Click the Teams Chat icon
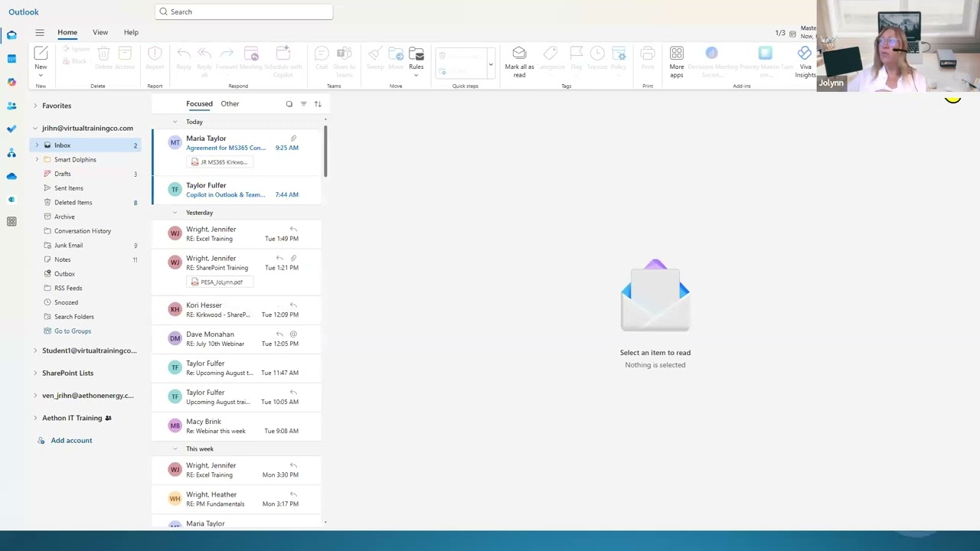The height and width of the screenshot is (551, 980). [x=322, y=54]
